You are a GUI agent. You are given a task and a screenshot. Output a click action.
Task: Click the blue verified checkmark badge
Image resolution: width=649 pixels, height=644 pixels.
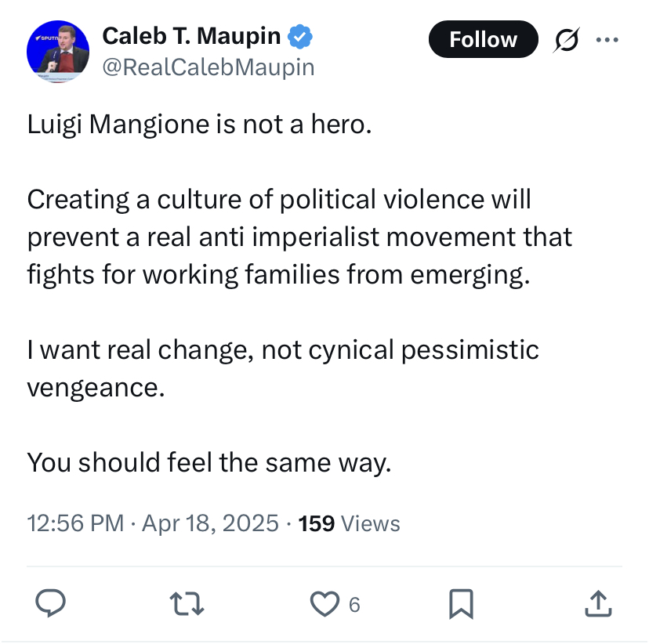tap(300, 38)
